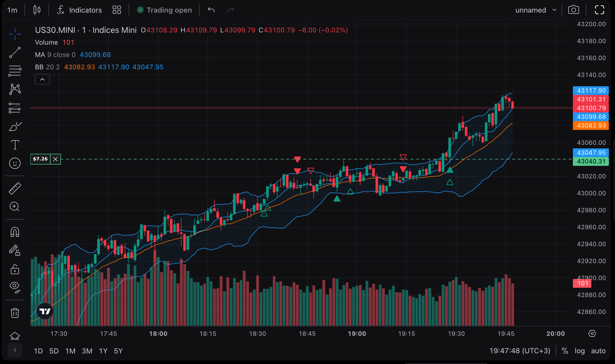The width and height of the screenshot is (615, 364).
Task: Open the 1m timeframe selector
Action: coord(12,10)
